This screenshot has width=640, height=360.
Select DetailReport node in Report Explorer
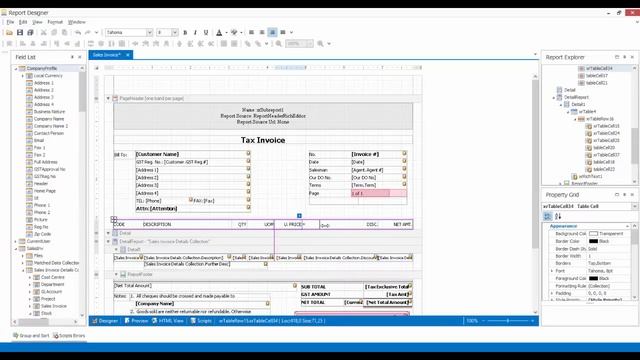576,97
